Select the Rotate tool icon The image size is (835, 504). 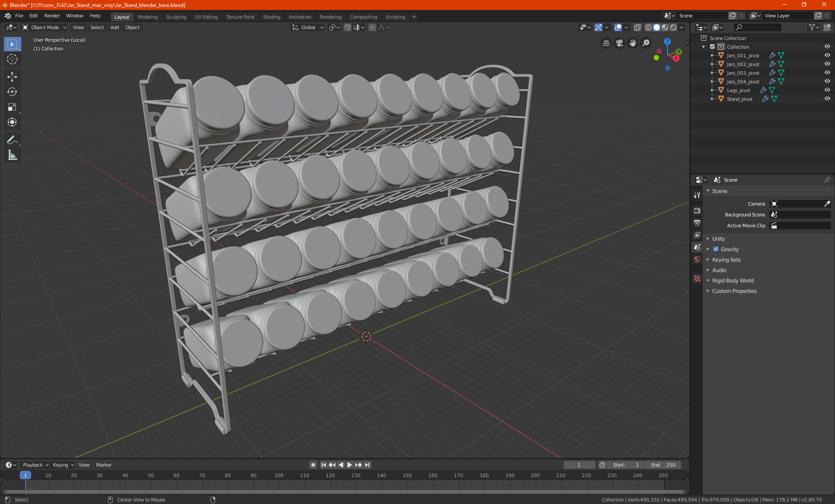12,91
